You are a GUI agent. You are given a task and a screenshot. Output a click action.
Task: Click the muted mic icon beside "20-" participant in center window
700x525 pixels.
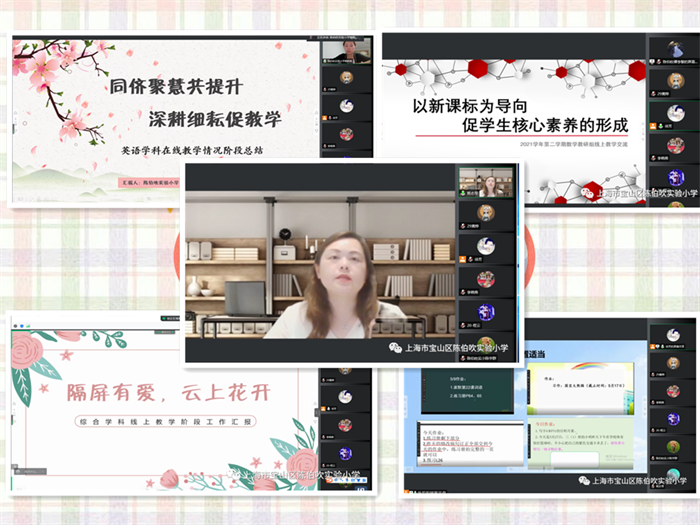(x=463, y=325)
